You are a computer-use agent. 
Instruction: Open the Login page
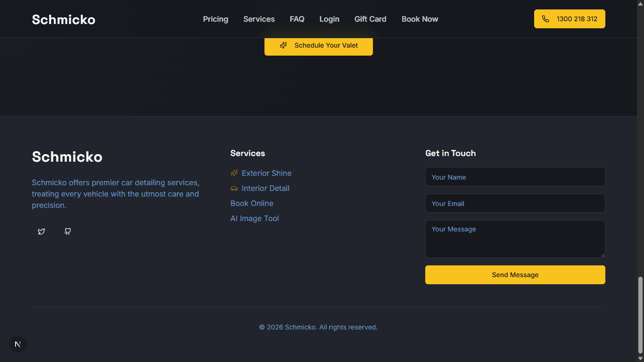pyautogui.click(x=329, y=19)
